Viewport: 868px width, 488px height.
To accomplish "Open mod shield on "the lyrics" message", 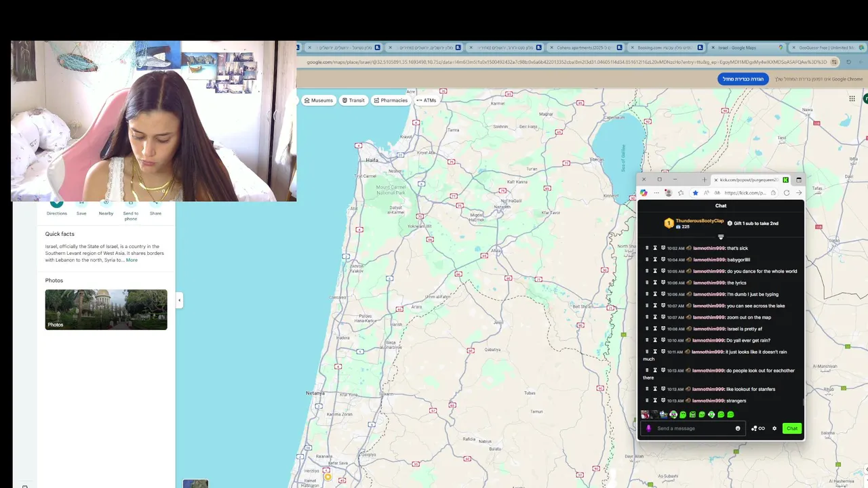I will 663,283.
